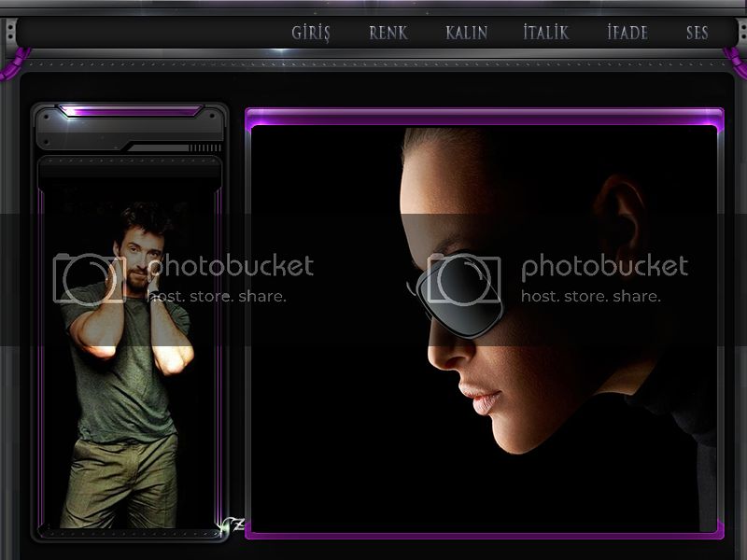Viewport: 747px width, 560px height.
Task: Click the left Photobucket camera icon
Action: (x=89, y=278)
